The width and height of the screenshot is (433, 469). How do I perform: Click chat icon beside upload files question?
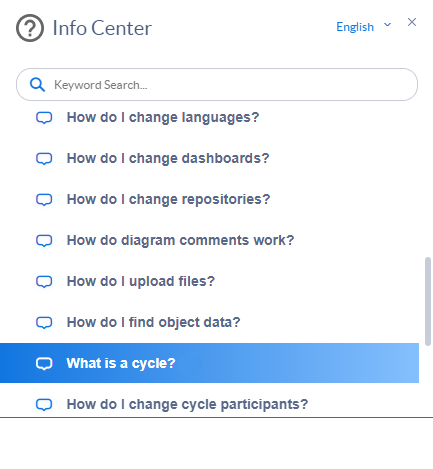44,282
